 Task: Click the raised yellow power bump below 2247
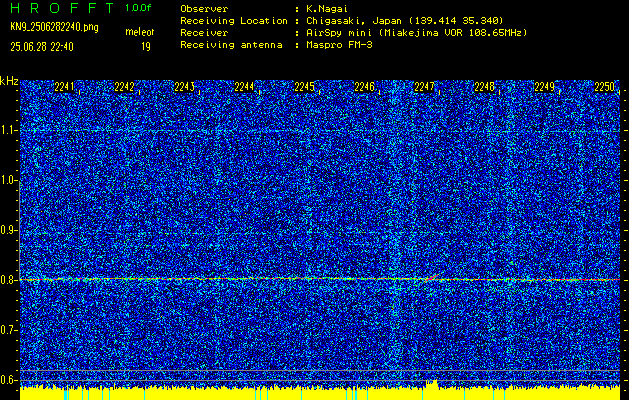[x=431, y=384]
